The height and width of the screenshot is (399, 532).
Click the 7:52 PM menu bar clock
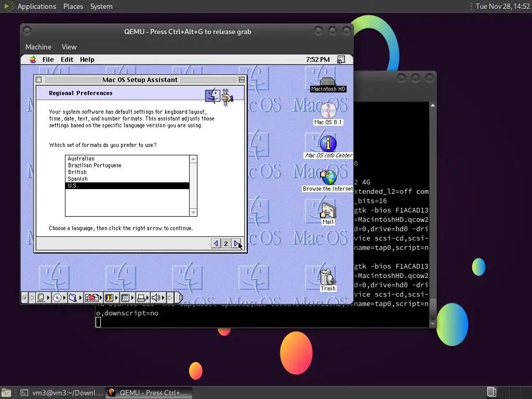click(317, 60)
